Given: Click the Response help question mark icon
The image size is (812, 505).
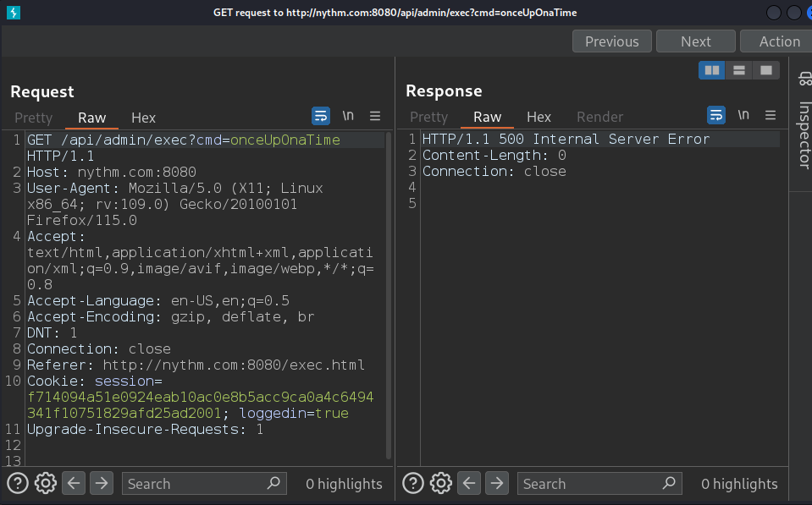Looking at the screenshot, I should click(413, 483).
